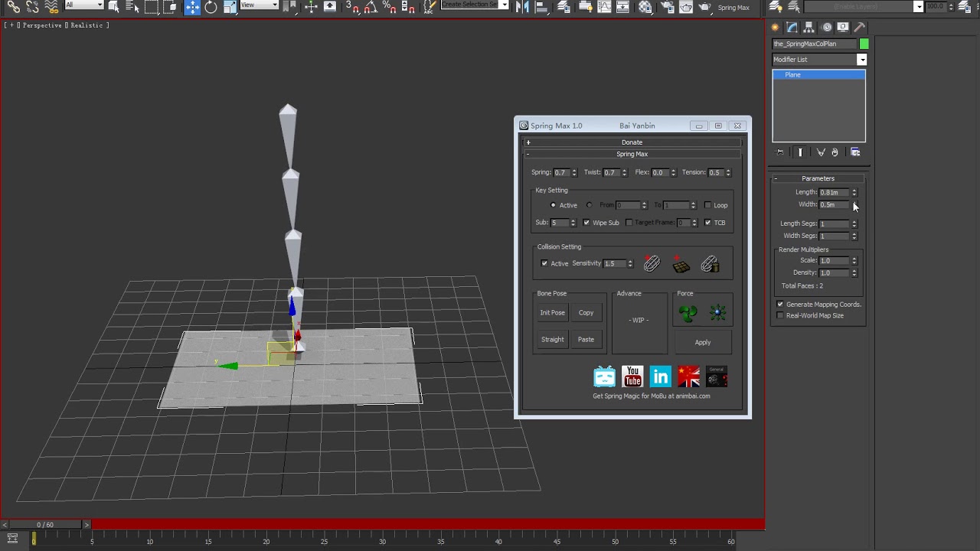Click the Straight button
The width and height of the screenshot is (980, 551).
point(552,339)
